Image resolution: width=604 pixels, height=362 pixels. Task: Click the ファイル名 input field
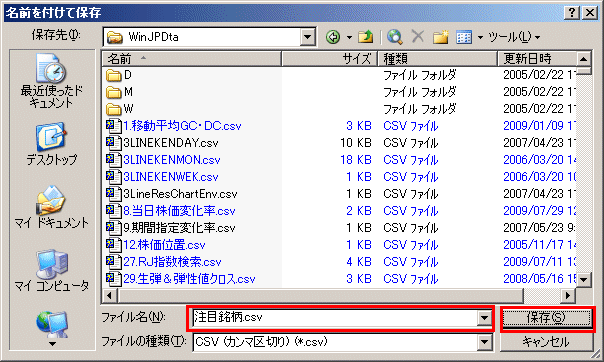pos(334,318)
